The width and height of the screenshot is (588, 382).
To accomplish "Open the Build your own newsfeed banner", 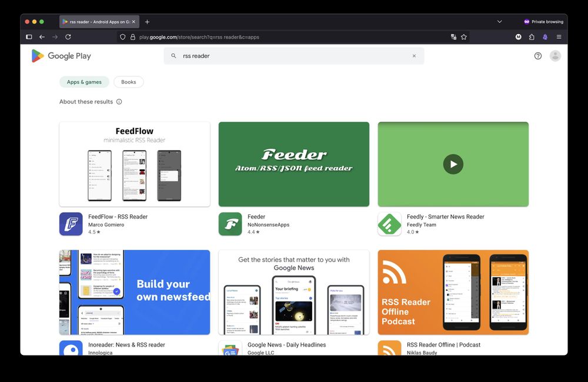I will point(135,293).
